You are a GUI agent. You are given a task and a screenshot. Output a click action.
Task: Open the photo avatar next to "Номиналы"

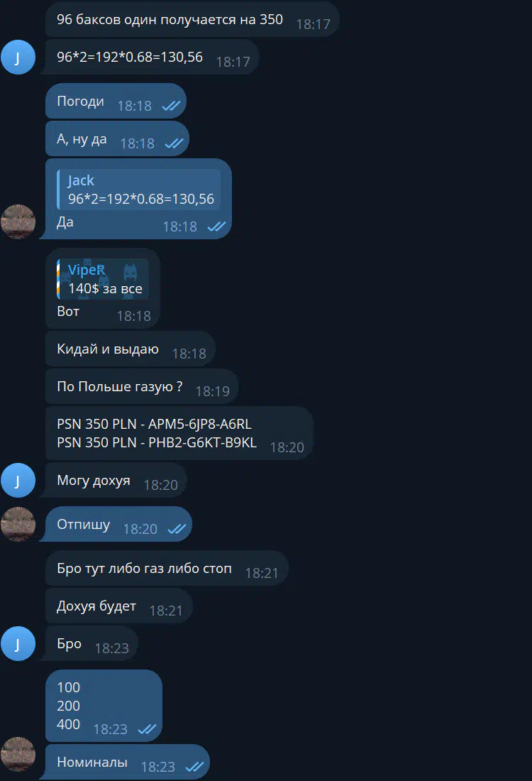[18, 754]
